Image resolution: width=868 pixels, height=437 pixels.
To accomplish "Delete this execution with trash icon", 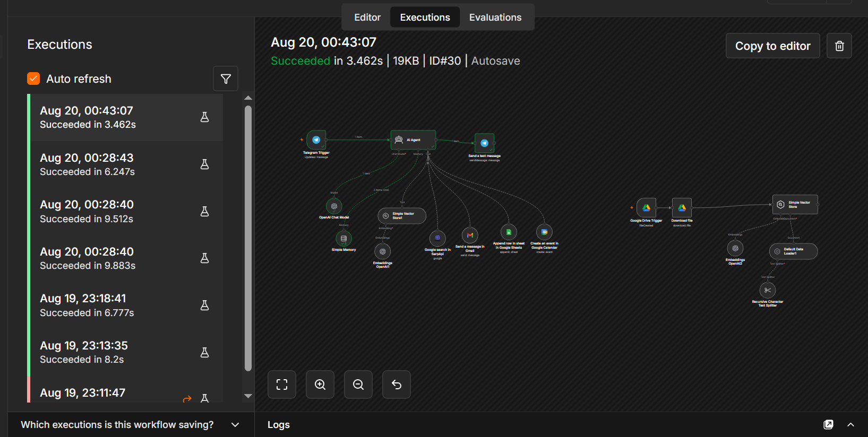I will [x=839, y=46].
